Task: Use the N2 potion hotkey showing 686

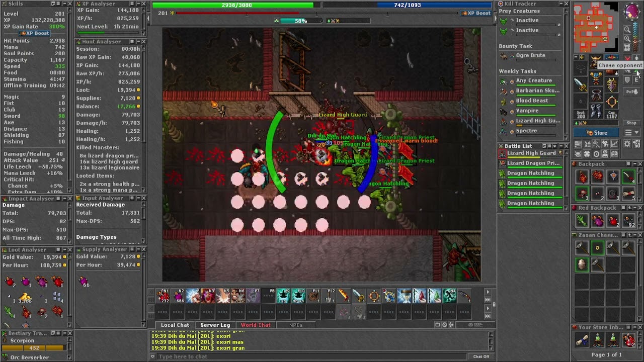Action: coord(178,296)
